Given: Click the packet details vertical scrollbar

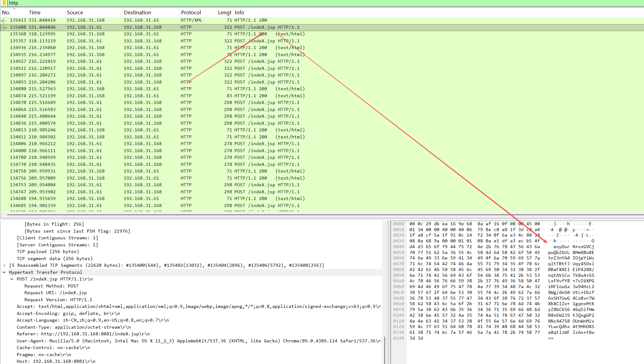Looking at the screenshot, I should pos(384,351).
